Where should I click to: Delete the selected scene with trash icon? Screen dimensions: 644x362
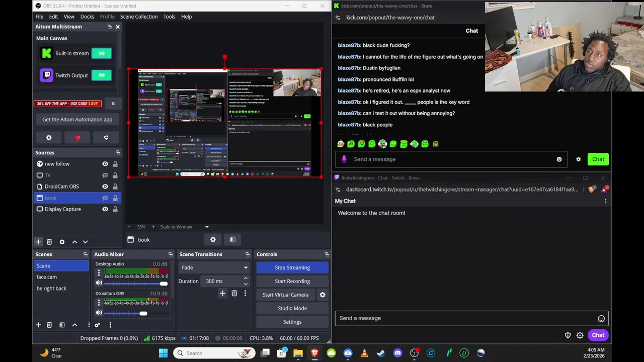point(49,325)
